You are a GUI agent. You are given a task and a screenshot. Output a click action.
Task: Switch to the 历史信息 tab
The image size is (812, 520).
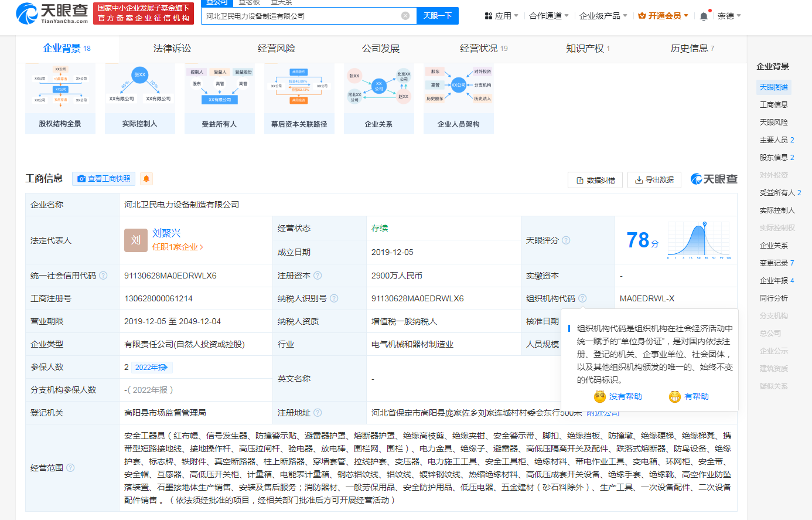692,49
